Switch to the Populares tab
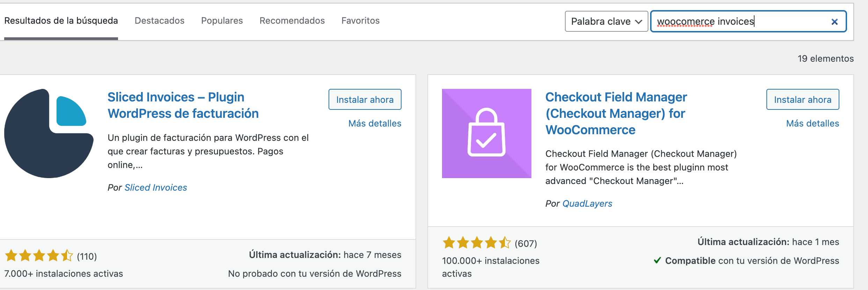868x290 pixels. (x=222, y=21)
